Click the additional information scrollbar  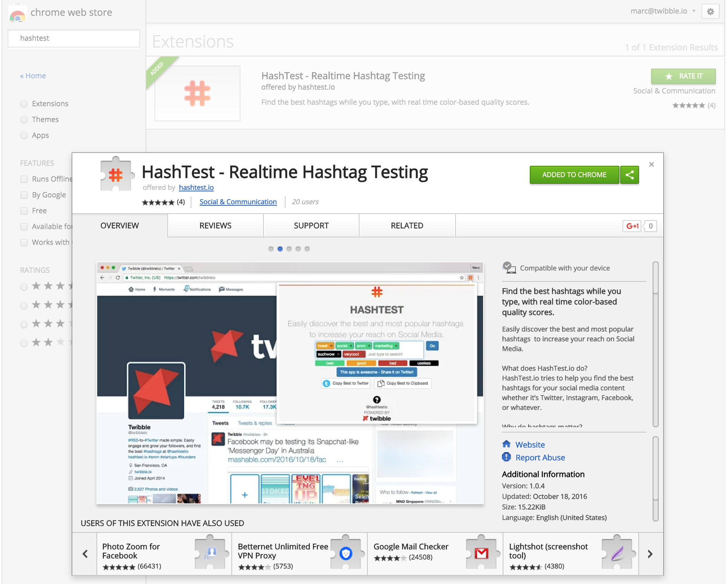click(655, 479)
